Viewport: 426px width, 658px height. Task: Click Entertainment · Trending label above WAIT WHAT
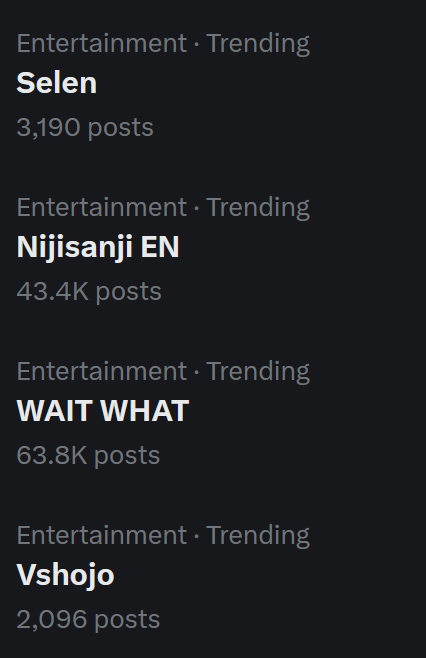163,372
